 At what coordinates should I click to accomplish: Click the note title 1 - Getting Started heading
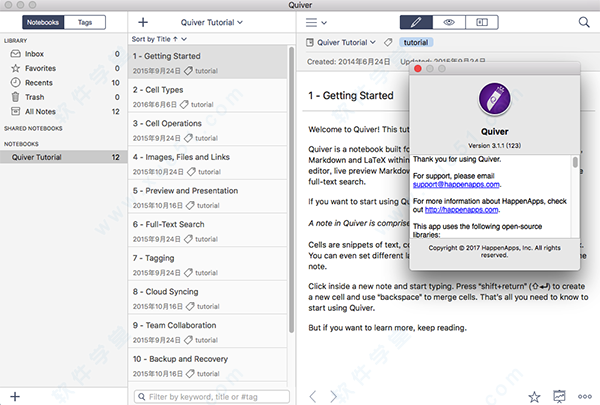click(351, 96)
